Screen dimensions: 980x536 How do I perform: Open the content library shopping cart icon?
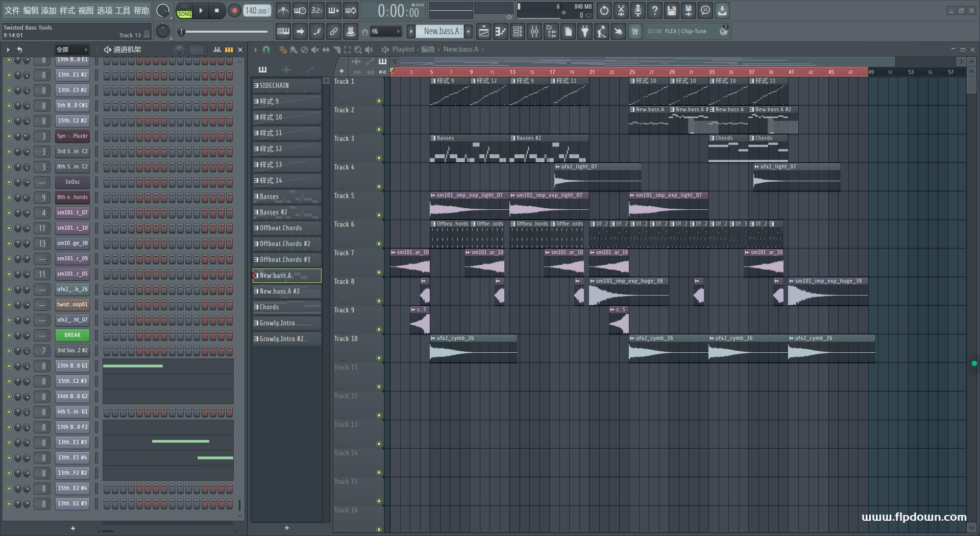tap(635, 32)
